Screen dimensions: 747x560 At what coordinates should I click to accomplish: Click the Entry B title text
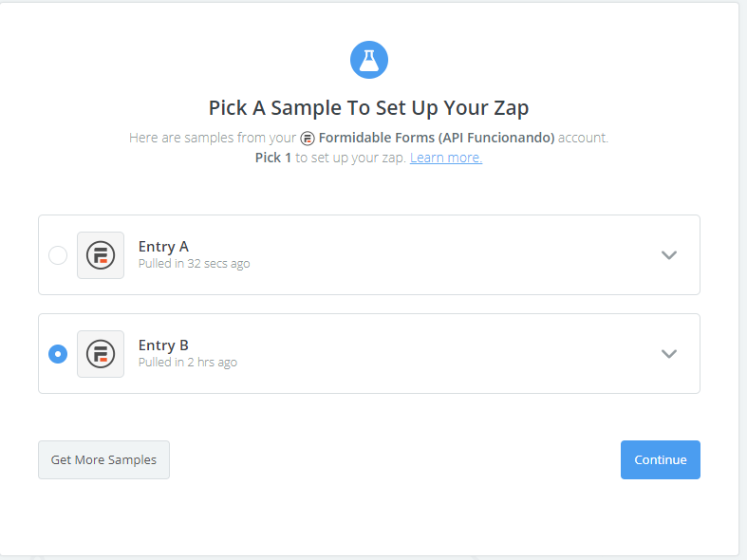163,345
